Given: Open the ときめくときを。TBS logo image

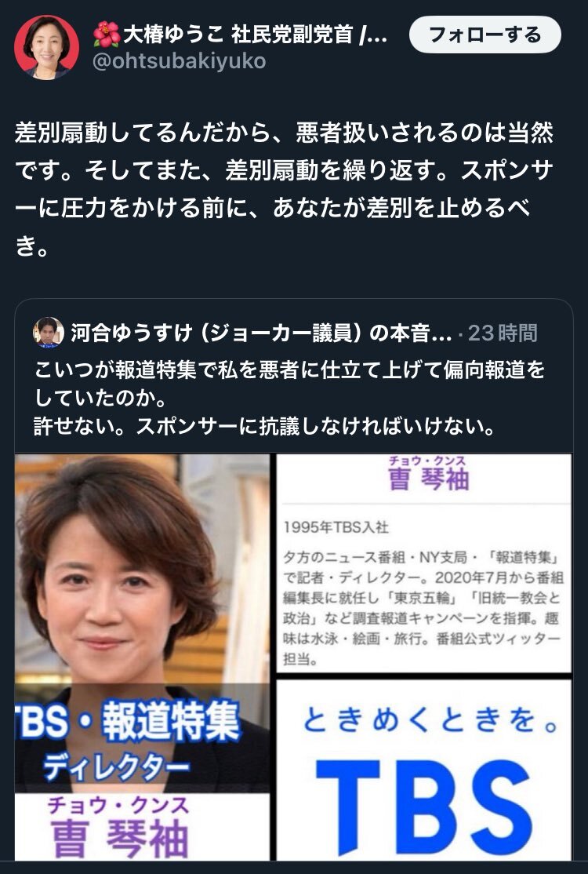Looking at the screenshot, I should [x=423, y=770].
